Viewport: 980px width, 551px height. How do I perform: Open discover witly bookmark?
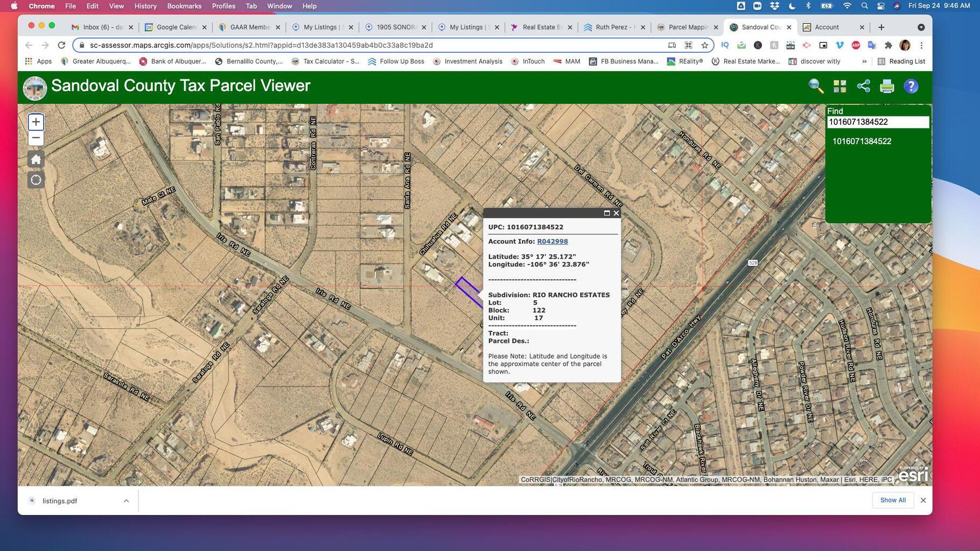tap(814, 61)
